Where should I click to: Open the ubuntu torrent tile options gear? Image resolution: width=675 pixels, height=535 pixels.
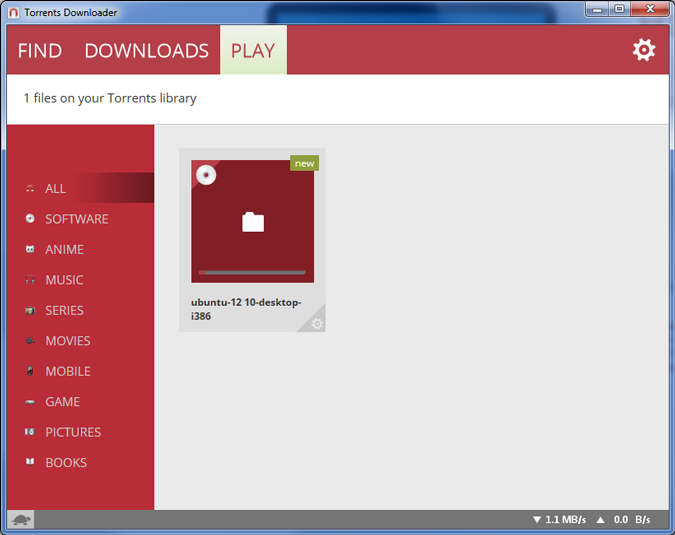click(317, 323)
